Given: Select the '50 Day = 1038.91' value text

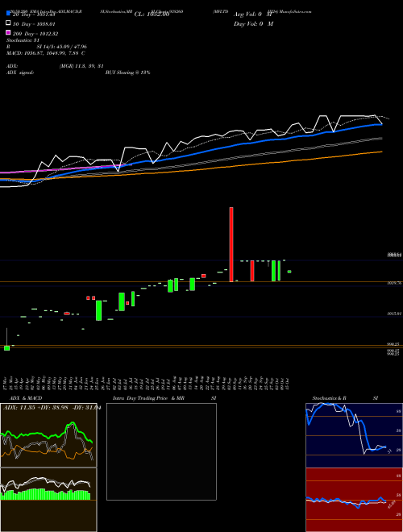Looking at the screenshot, I should coord(34,24).
